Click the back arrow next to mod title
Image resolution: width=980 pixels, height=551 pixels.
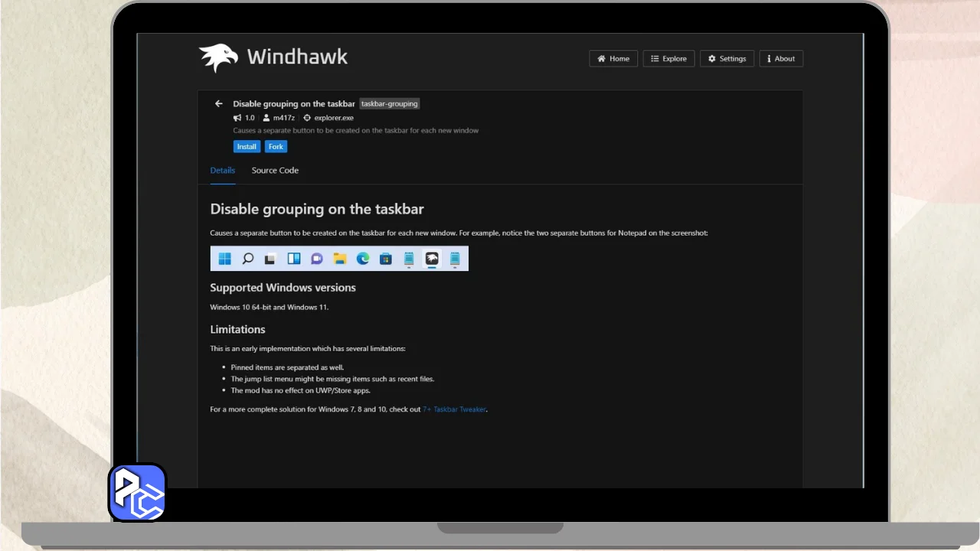coord(219,103)
